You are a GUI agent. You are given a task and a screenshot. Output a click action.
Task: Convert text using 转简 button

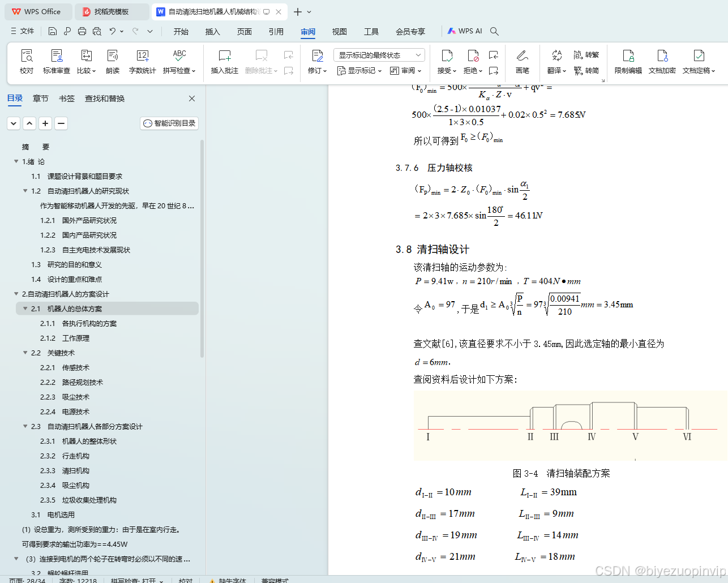[586, 70]
